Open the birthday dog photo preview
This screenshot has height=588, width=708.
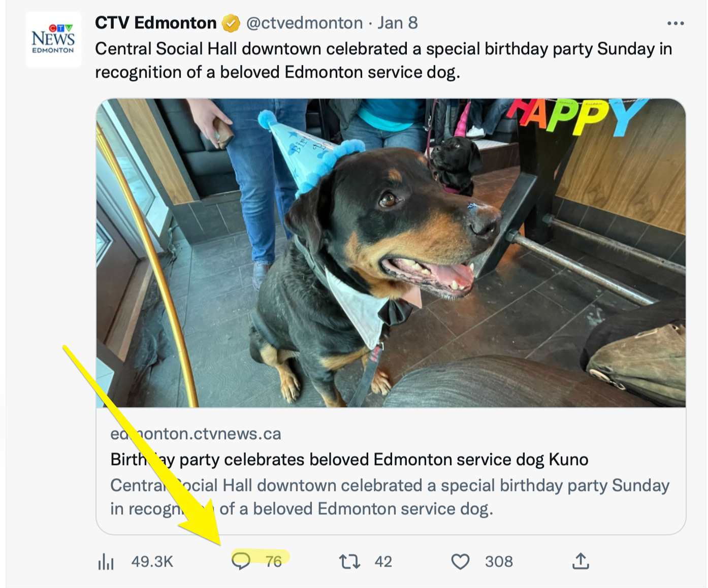391,253
